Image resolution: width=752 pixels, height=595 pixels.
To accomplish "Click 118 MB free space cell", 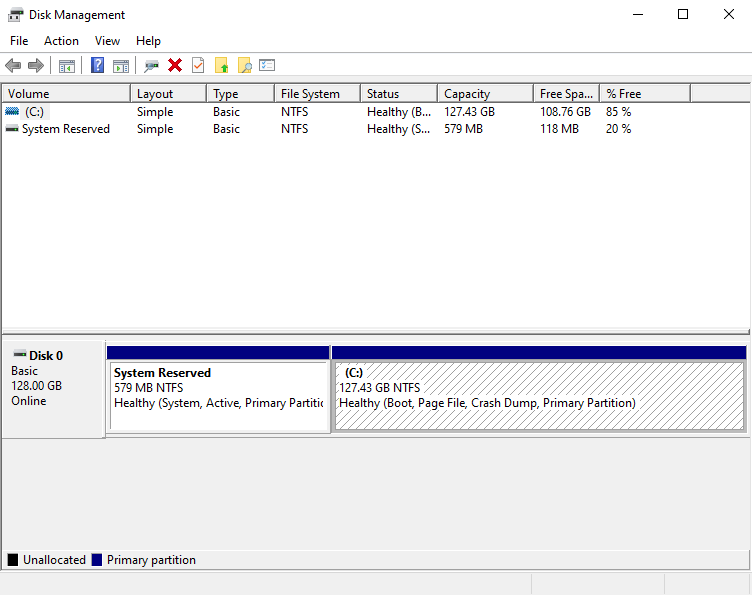I will click(559, 129).
